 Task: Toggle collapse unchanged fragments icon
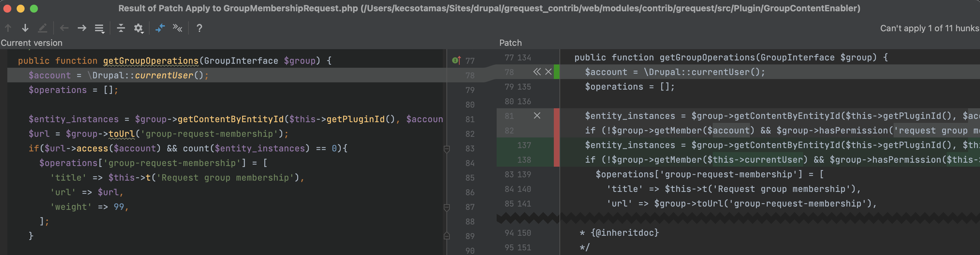click(121, 28)
